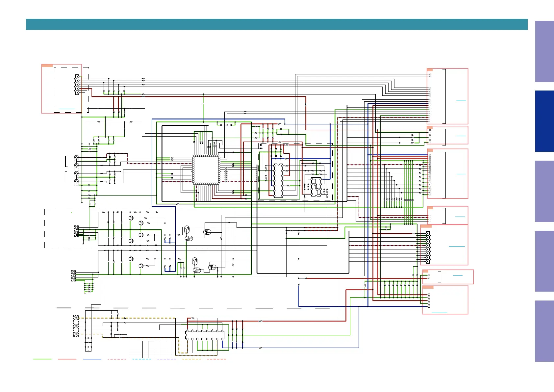Click the dashed orange line legend sample
554x392 pixels.
[x=191, y=359]
